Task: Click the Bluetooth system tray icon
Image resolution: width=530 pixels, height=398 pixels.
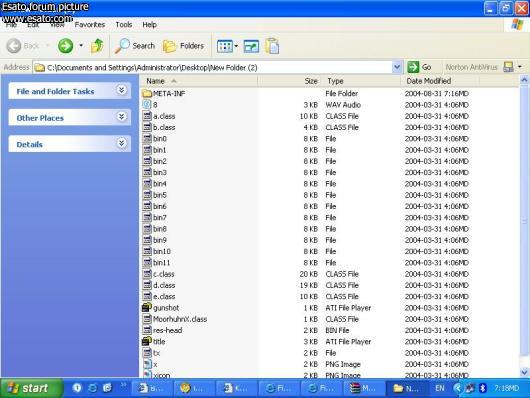Action: [483, 388]
